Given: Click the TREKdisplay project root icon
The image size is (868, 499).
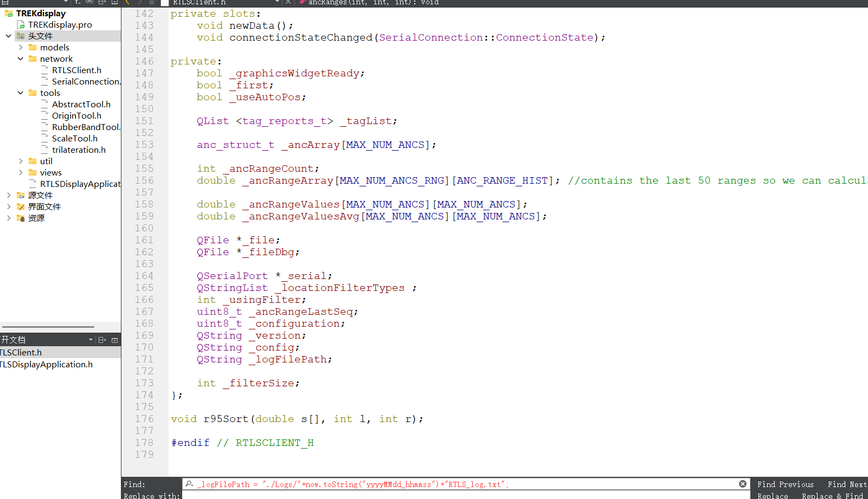Looking at the screenshot, I should (x=9, y=14).
